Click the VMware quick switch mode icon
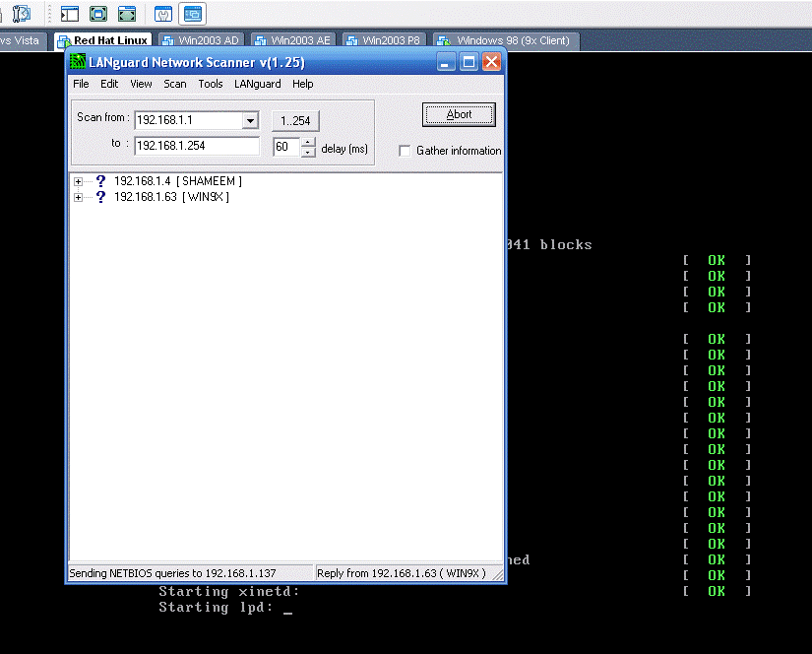This screenshot has width=812, height=654. click(127, 14)
